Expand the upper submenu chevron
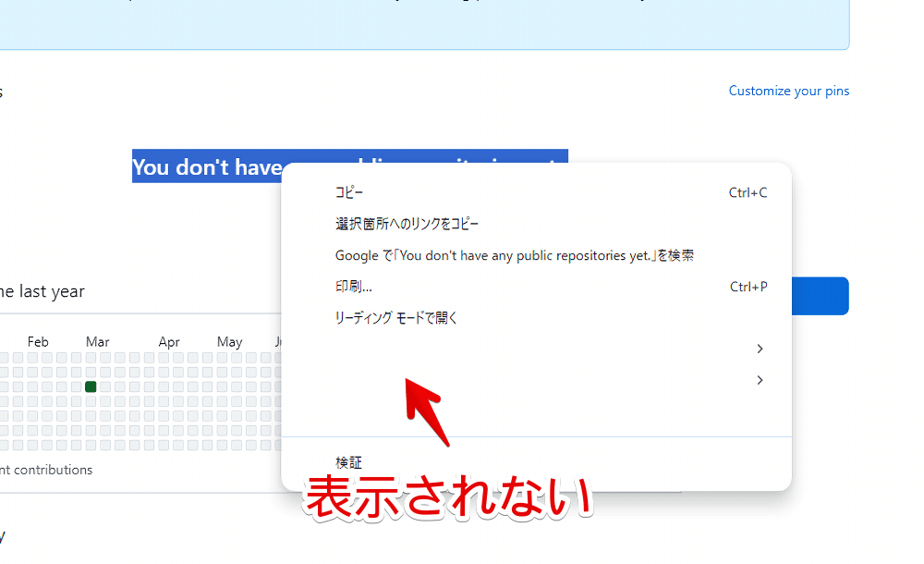 759,349
